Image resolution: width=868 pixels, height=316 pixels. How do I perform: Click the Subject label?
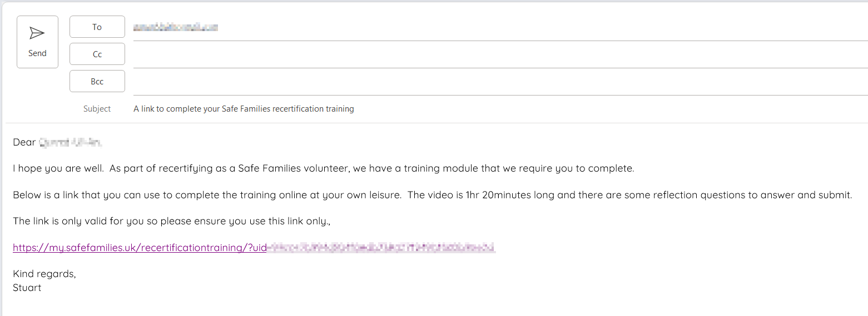[97, 109]
